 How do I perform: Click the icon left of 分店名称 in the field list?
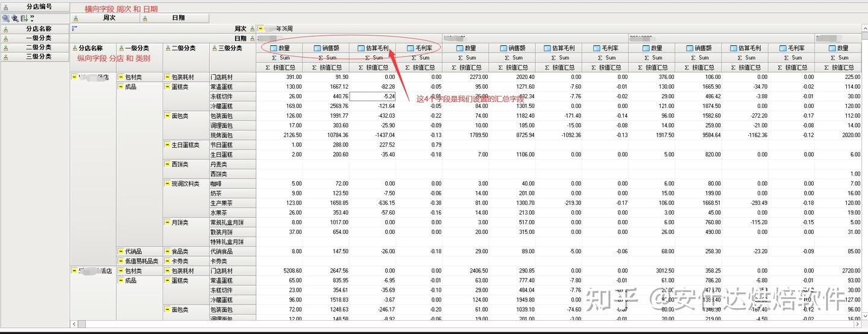click(5, 29)
